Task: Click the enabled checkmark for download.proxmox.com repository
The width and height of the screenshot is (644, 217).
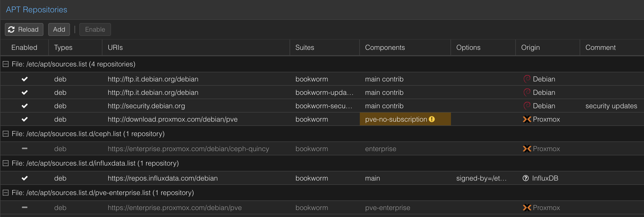Action: pyautogui.click(x=25, y=119)
